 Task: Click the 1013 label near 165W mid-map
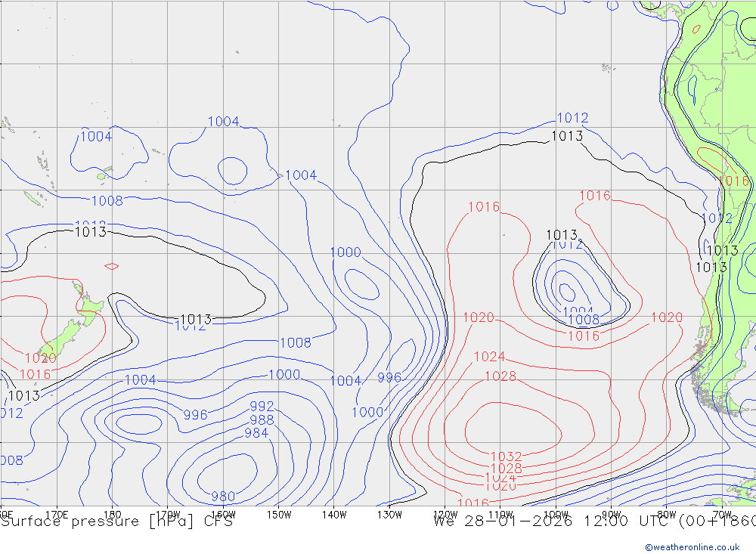click(196, 319)
